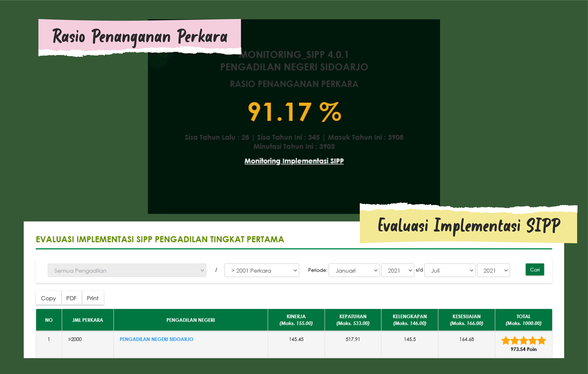Select the 164.68 Kesesuaian value

[x=467, y=339]
